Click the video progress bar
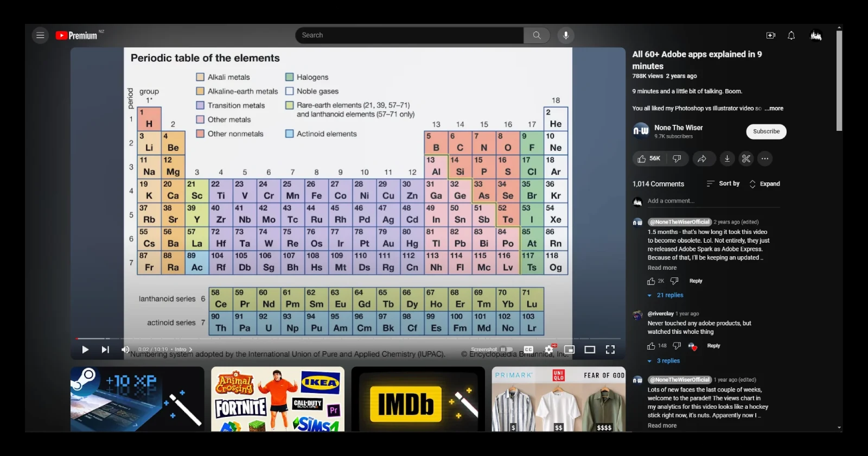The height and width of the screenshot is (456, 868). click(347, 338)
